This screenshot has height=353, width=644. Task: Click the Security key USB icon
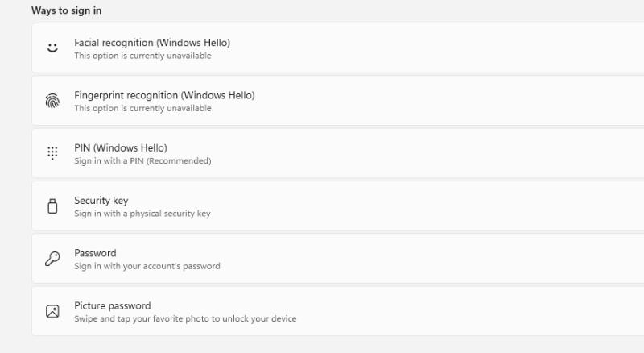52,206
